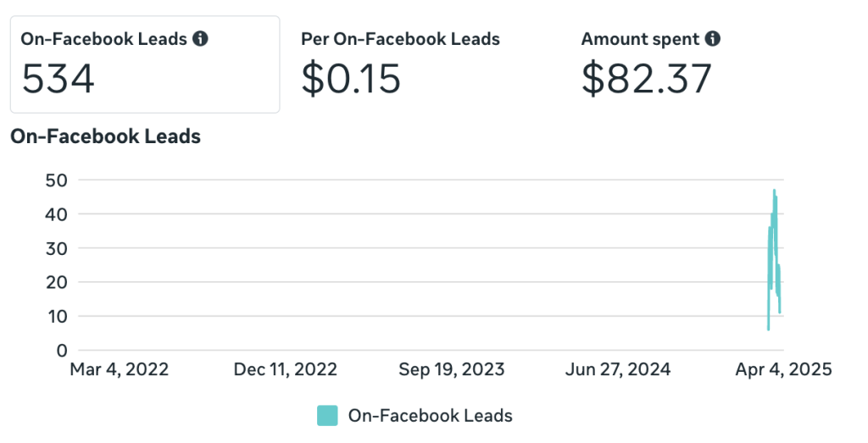Click the Dec 11, 2022 axis label
The width and height of the screenshot is (868, 443).
click(x=286, y=369)
